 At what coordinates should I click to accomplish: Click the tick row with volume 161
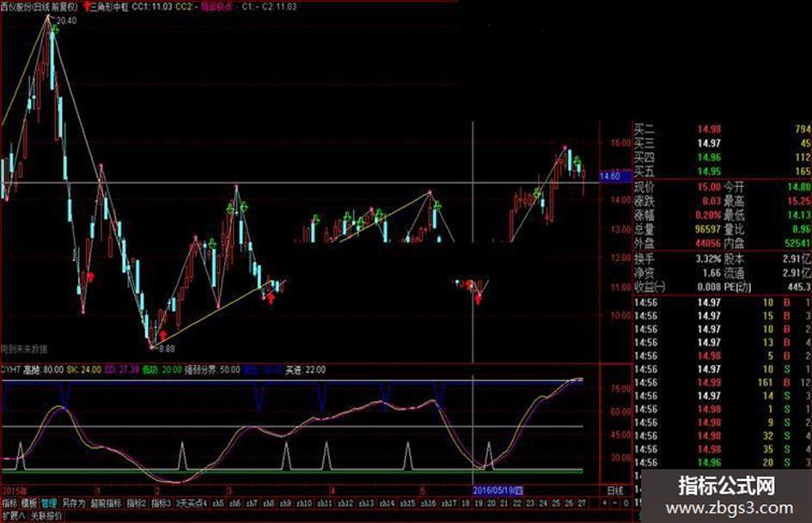point(722,383)
